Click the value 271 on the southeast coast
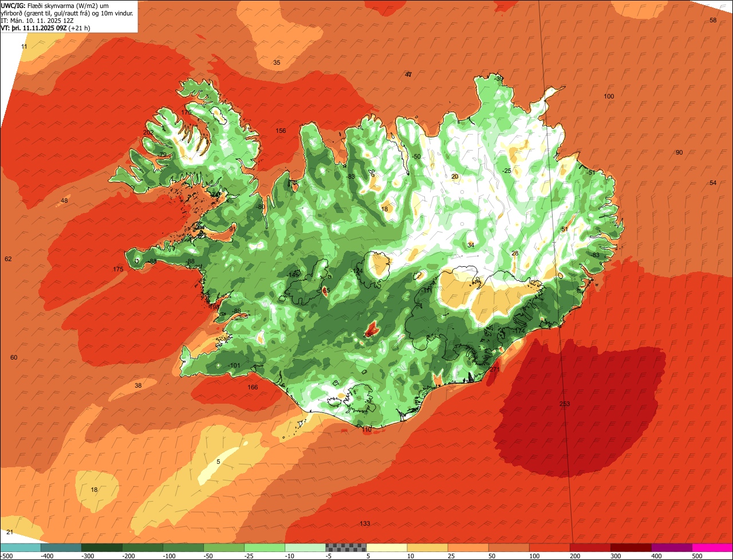Viewport: 733px width, 560px height. tap(495, 369)
